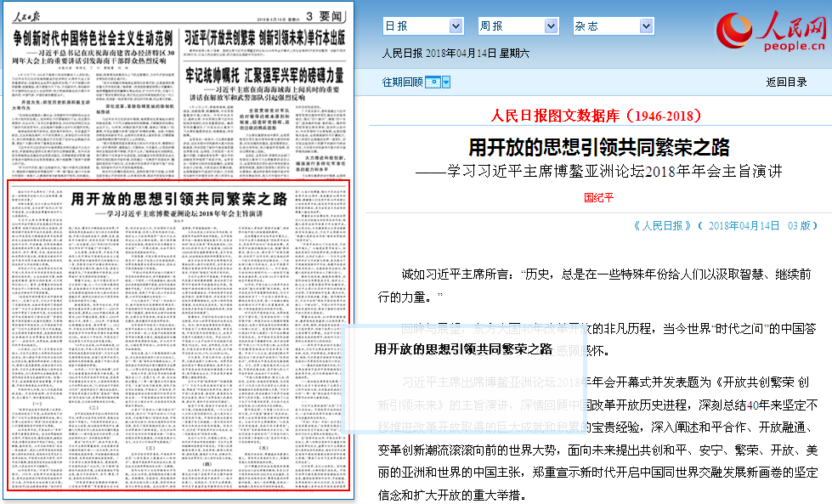
Task: Open author link 国纪平
Action: (598, 198)
